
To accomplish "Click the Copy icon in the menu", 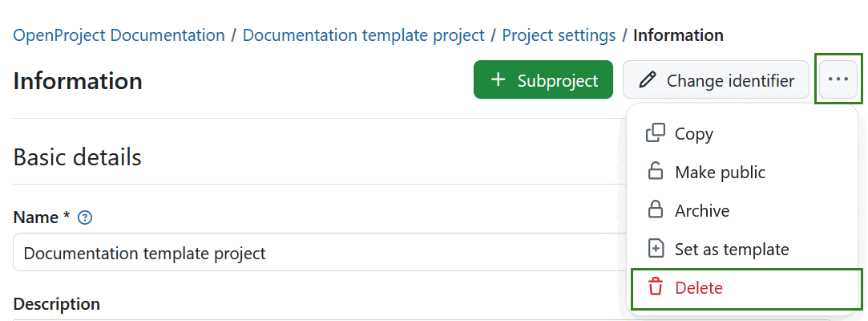I will (x=656, y=133).
